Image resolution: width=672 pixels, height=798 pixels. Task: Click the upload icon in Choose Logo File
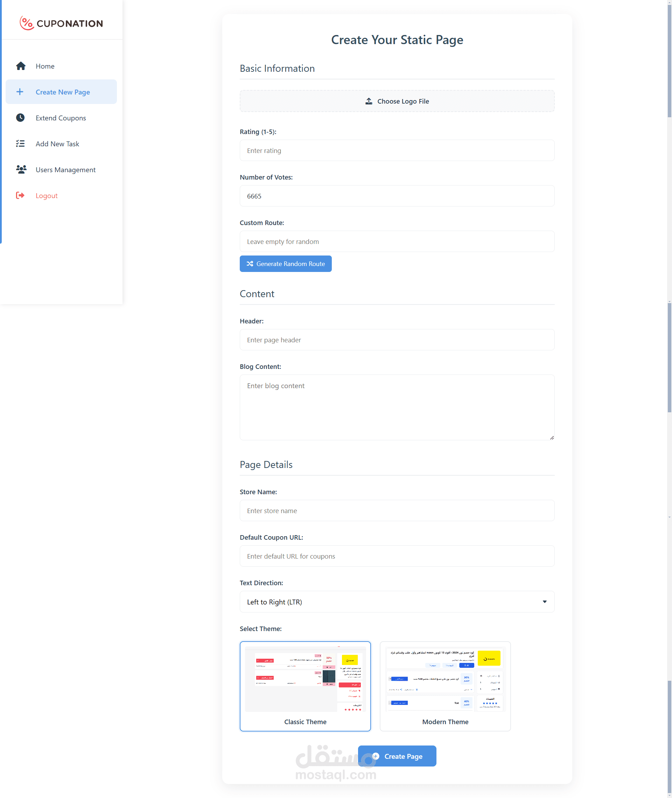click(x=369, y=101)
